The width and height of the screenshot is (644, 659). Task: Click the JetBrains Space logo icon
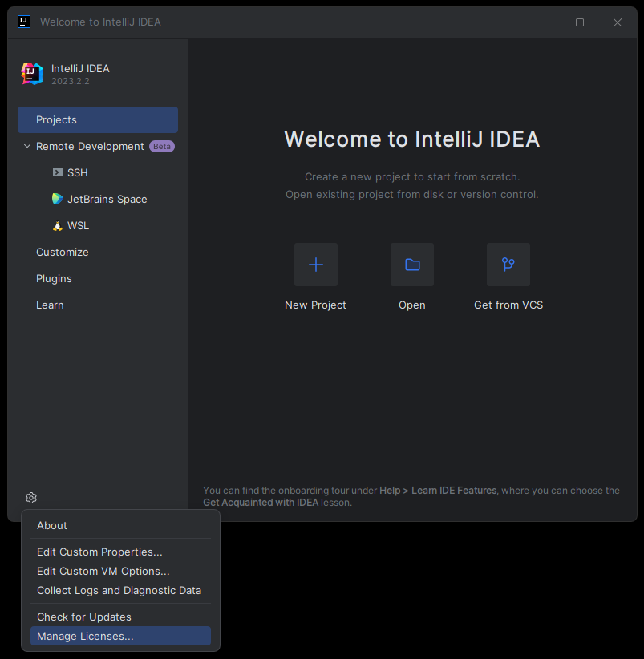click(57, 199)
